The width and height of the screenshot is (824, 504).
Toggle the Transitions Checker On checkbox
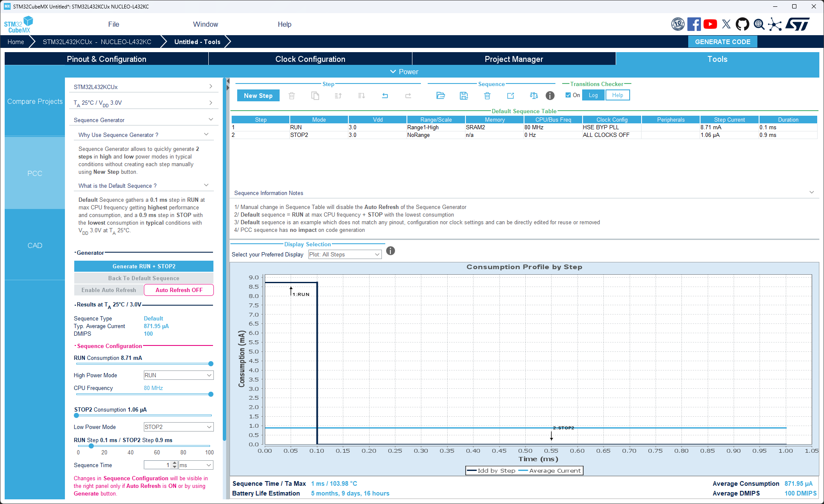point(568,95)
